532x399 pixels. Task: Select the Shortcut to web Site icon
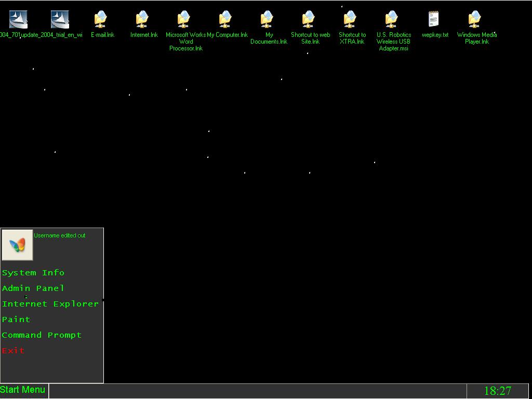[x=309, y=20]
